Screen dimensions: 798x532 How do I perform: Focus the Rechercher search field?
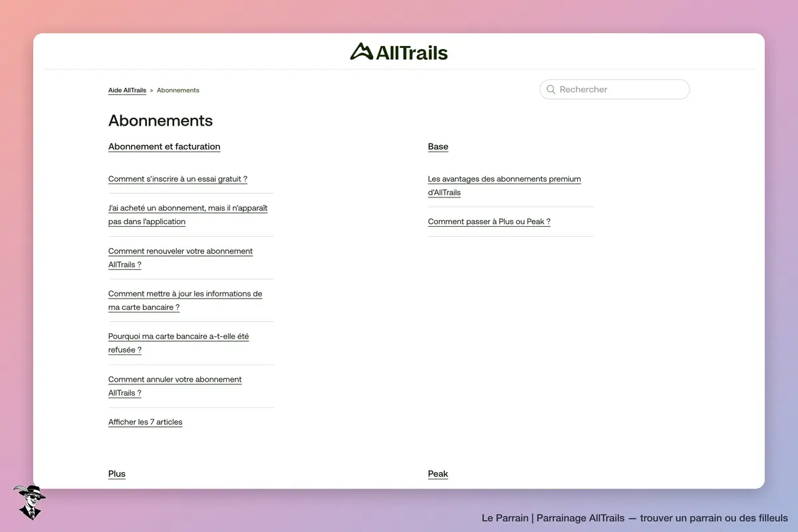pos(614,89)
